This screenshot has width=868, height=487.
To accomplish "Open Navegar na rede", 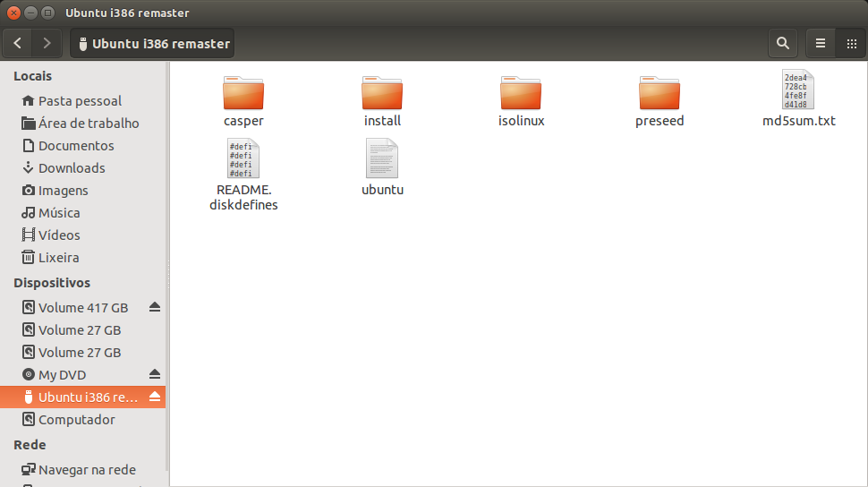I will (83, 470).
